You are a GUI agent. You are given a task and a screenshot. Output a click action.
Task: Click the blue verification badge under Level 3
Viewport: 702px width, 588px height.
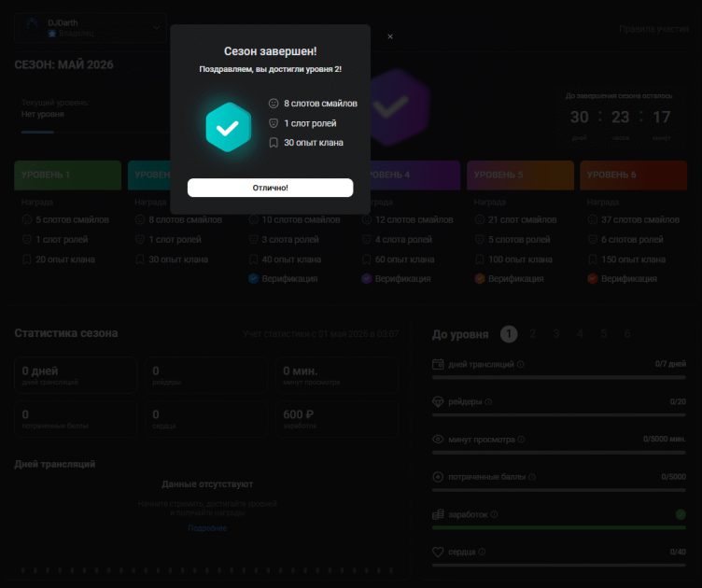253,279
